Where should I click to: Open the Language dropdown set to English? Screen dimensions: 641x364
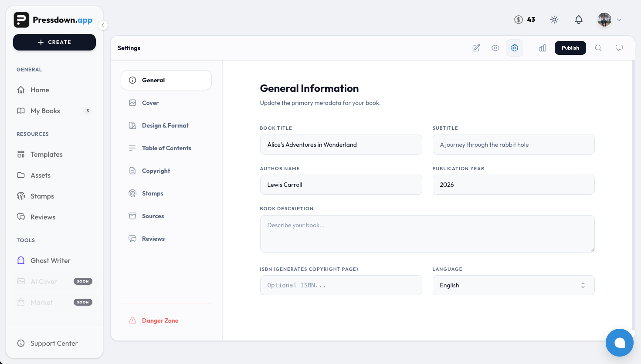click(x=513, y=285)
